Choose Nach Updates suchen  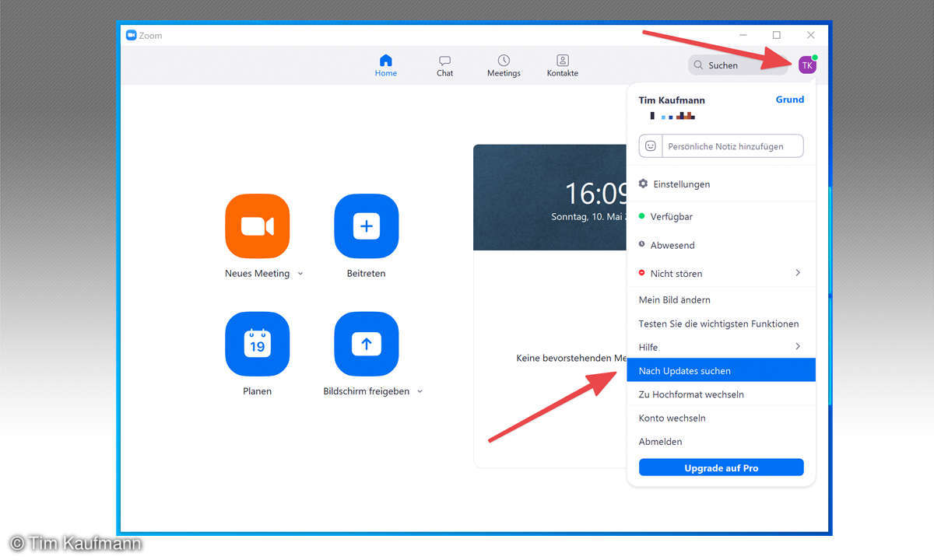click(x=721, y=370)
